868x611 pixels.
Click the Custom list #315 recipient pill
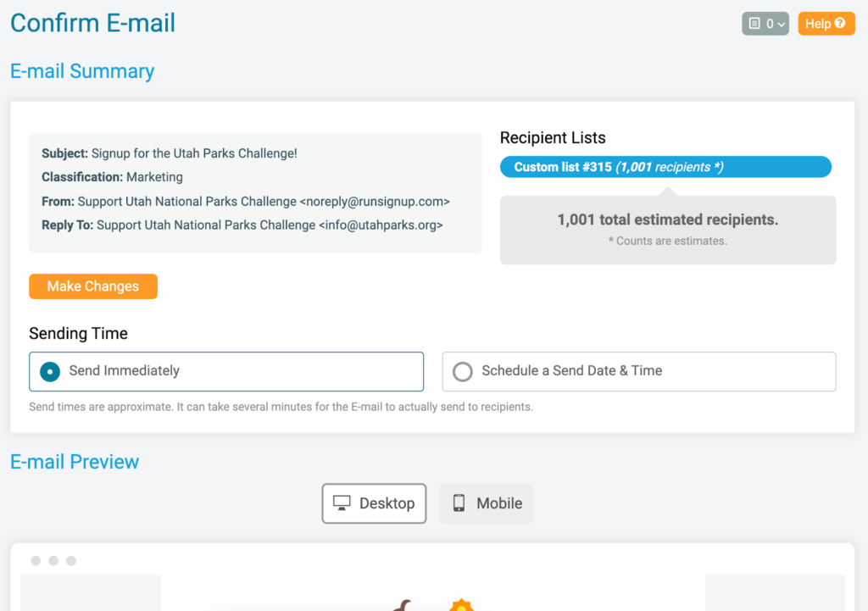pyautogui.click(x=665, y=167)
